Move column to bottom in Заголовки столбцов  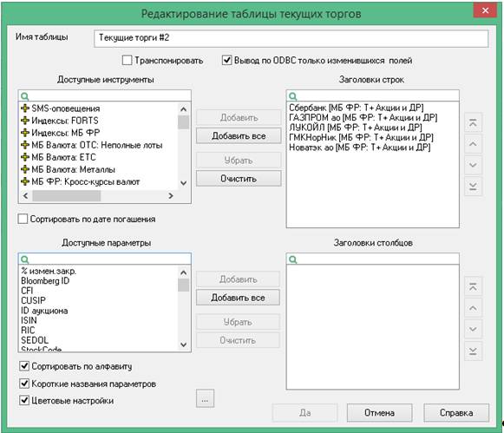click(473, 351)
